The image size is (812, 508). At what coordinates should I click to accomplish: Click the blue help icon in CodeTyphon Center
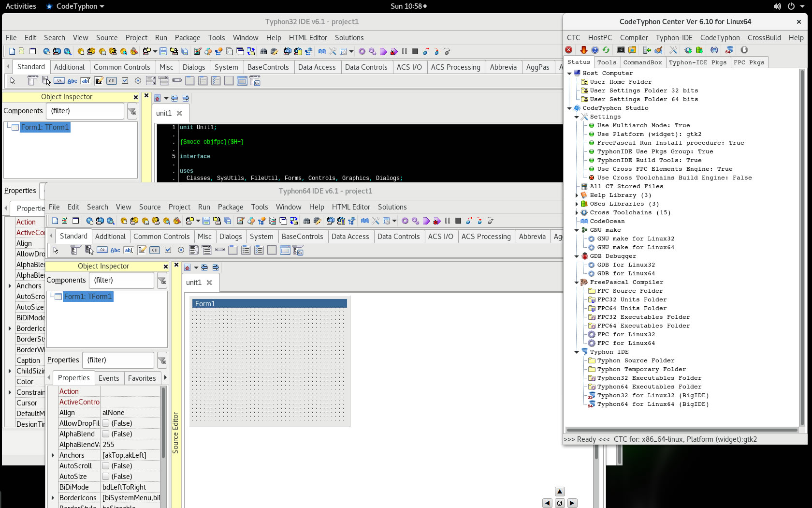coord(595,50)
